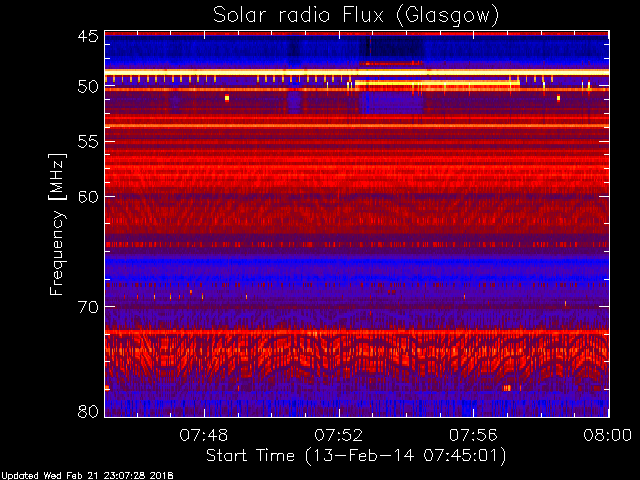The height and width of the screenshot is (480, 640).
Task: Click the "Frequency [MHz]" axis label
Action: pyautogui.click(x=57, y=224)
